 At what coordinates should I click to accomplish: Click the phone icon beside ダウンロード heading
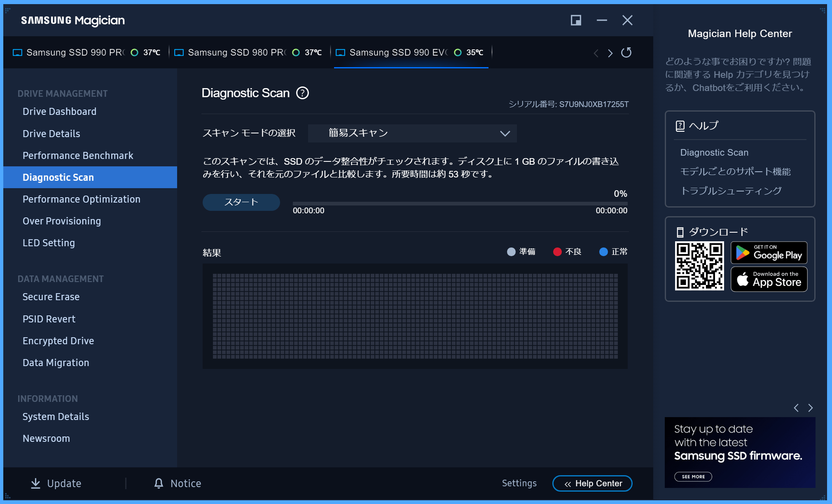(x=680, y=232)
